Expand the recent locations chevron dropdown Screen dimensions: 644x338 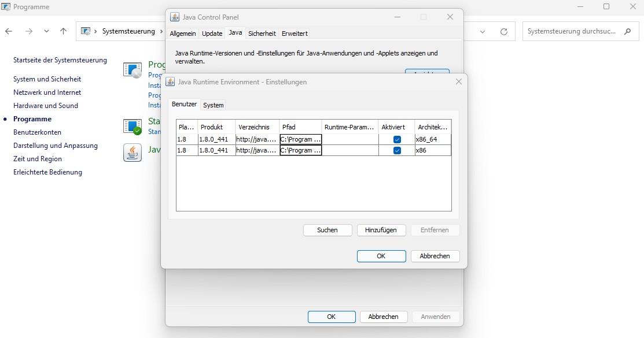[46, 31]
